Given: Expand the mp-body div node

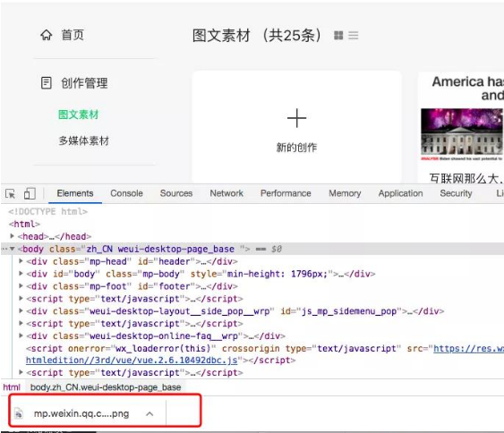Looking at the screenshot, I should click(x=21, y=274).
